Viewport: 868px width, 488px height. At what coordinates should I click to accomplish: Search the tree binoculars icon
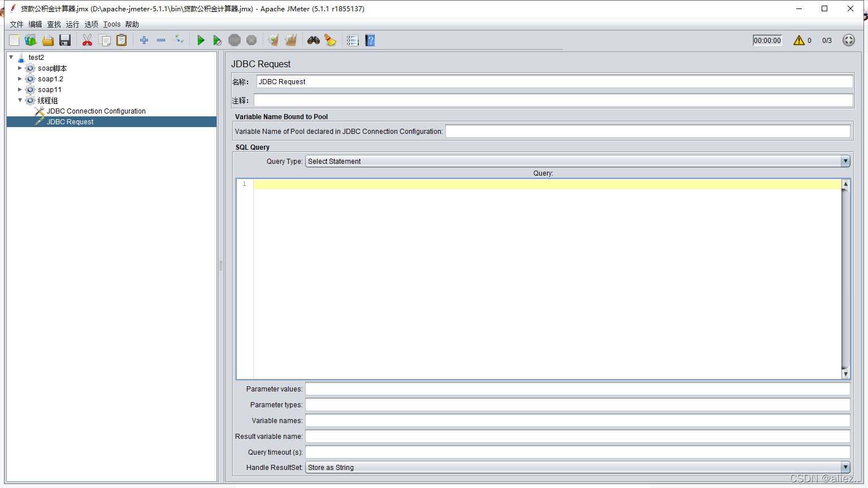click(314, 40)
